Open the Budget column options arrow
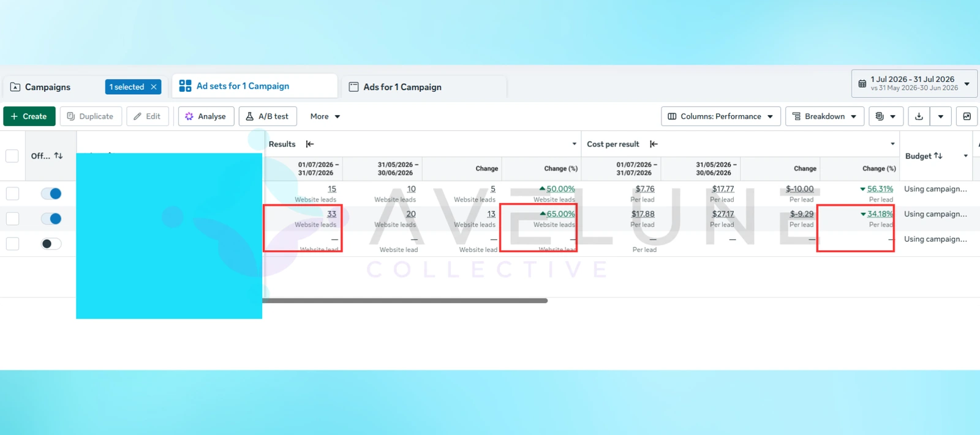 pyautogui.click(x=965, y=156)
